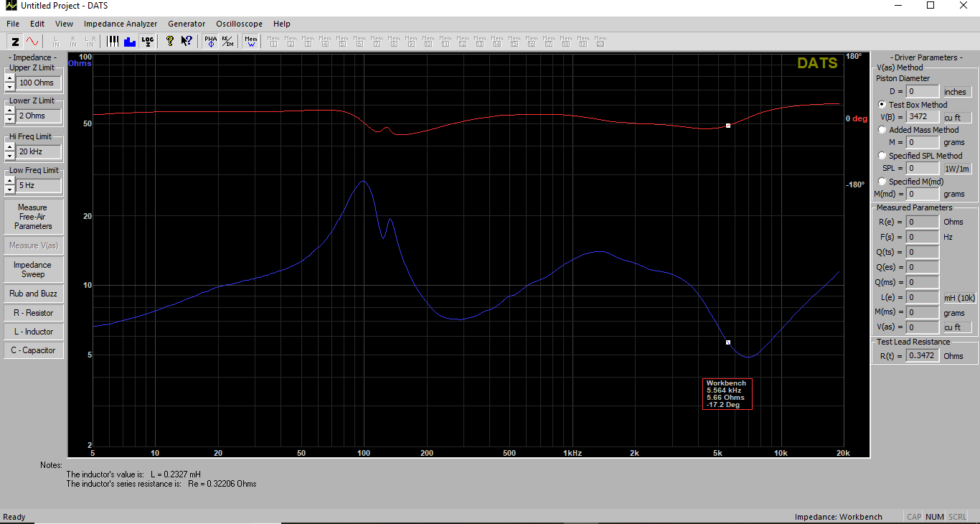
Task: Switch to the sine wave generator icon
Action: point(33,42)
